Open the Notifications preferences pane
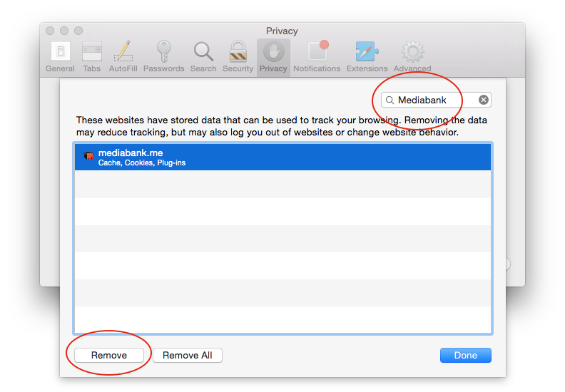 (317, 57)
